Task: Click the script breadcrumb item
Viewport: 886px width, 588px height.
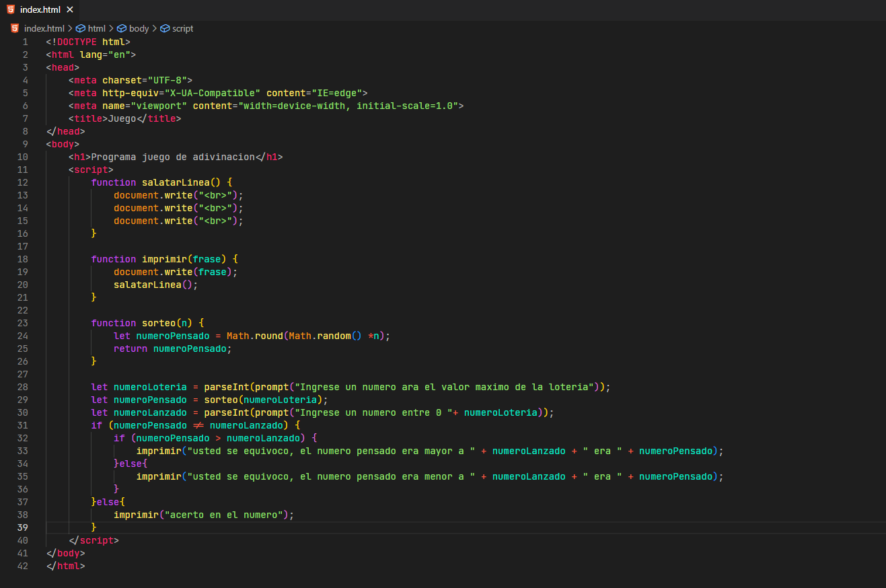Action: [183, 28]
